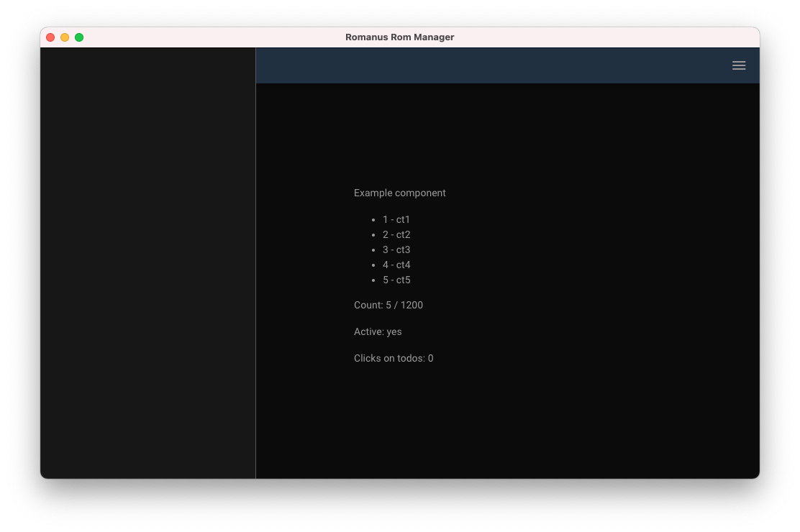
Task: Click the bullet point beside ct1
Action: (373, 219)
